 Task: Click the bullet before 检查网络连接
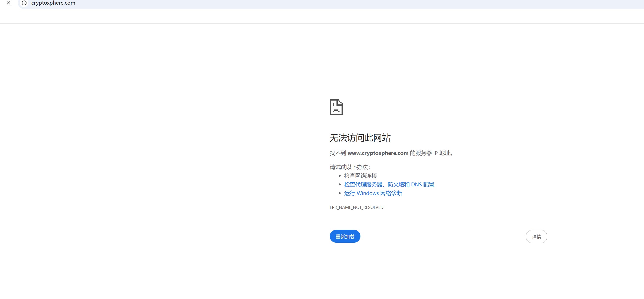click(339, 176)
